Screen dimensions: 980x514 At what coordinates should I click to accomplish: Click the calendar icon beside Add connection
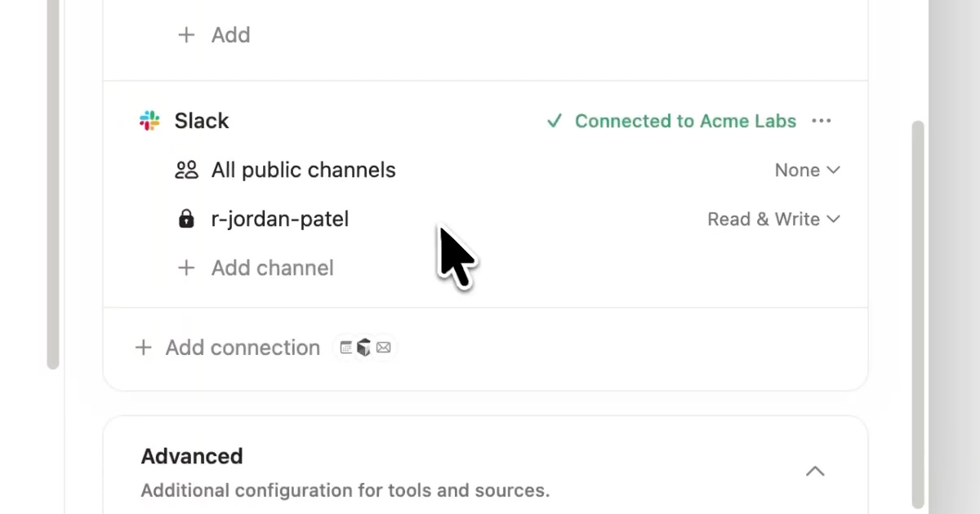[x=346, y=348]
